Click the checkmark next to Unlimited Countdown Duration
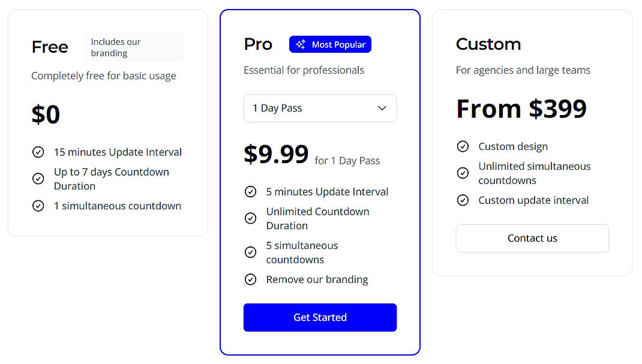 point(251,218)
